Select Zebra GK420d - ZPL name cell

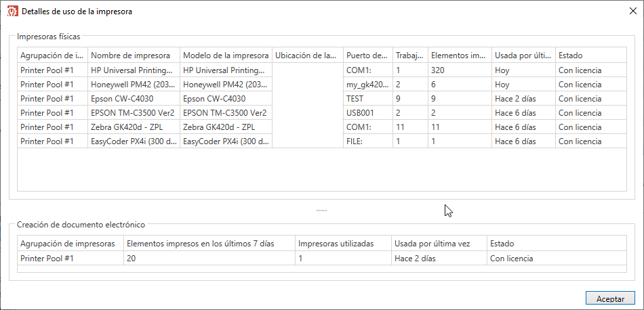[134, 127]
